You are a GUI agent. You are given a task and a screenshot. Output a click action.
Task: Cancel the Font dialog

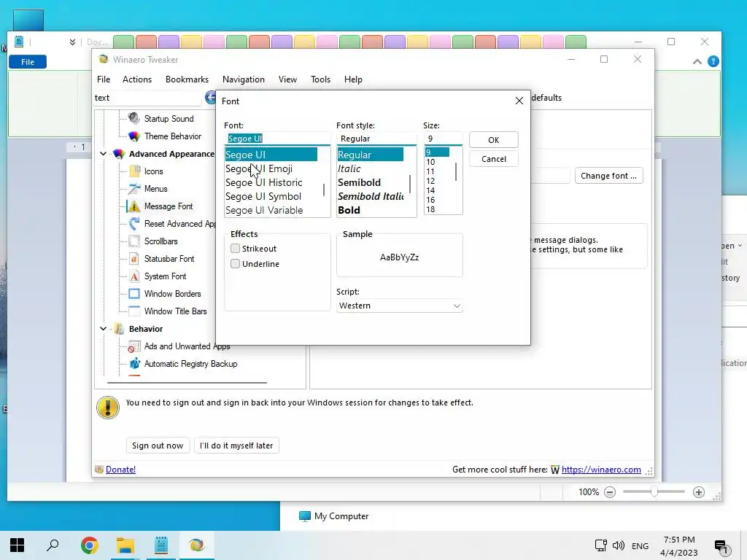[494, 159]
